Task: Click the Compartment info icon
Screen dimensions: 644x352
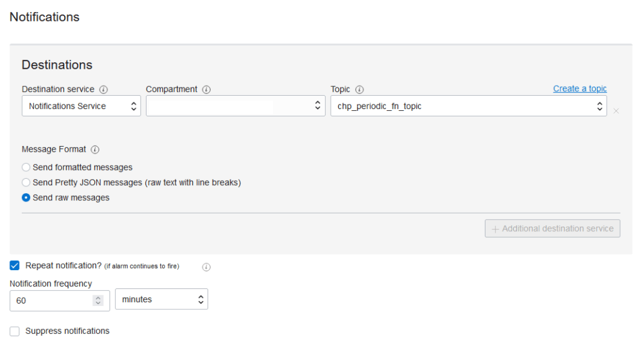Action: (x=206, y=89)
